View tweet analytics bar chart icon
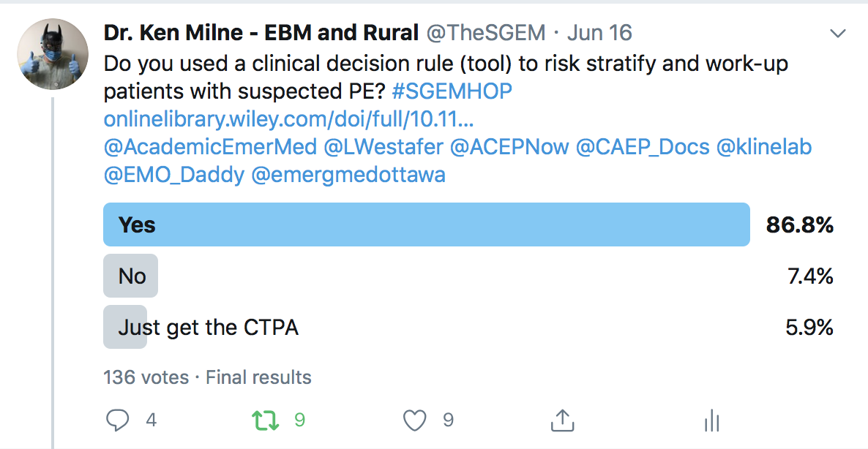 coord(711,420)
